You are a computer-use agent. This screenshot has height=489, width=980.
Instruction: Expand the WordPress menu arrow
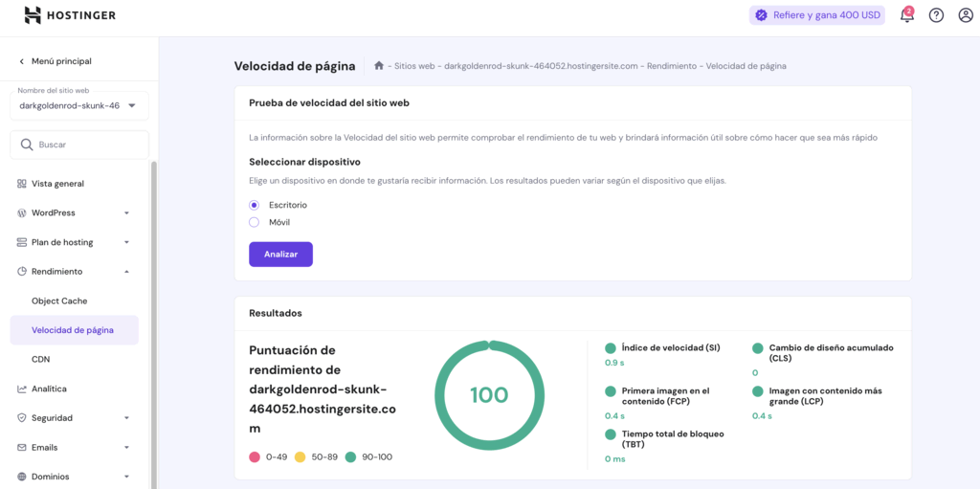click(127, 213)
